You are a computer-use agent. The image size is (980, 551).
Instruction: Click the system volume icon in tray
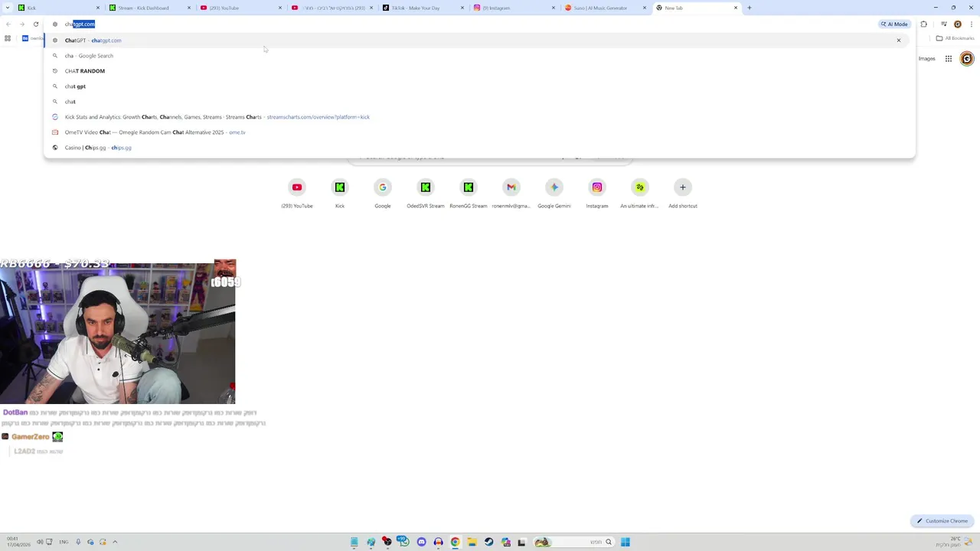(x=40, y=542)
